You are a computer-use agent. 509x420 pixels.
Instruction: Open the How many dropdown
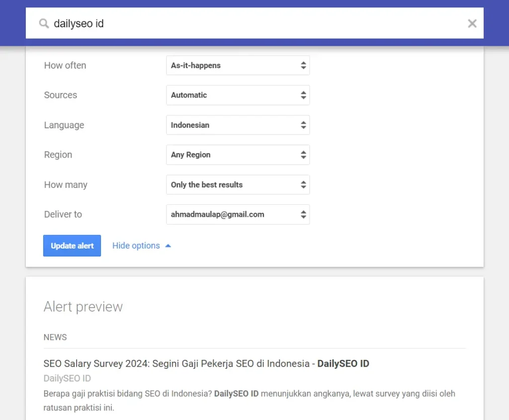point(238,185)
